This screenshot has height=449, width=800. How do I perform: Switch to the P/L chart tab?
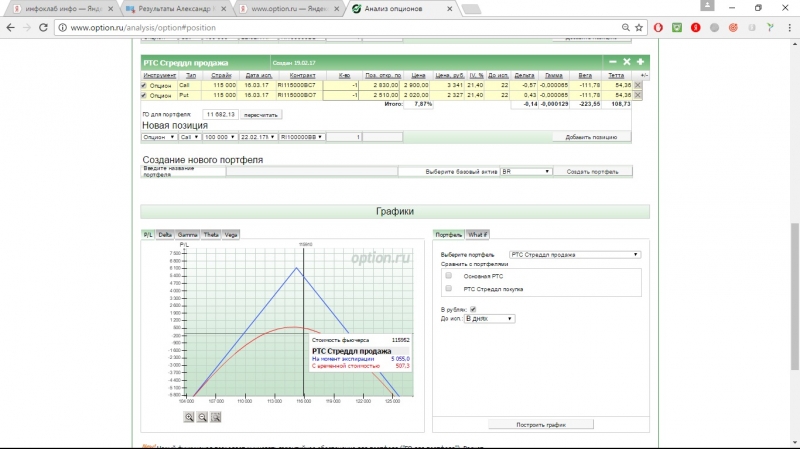point(148,235)
